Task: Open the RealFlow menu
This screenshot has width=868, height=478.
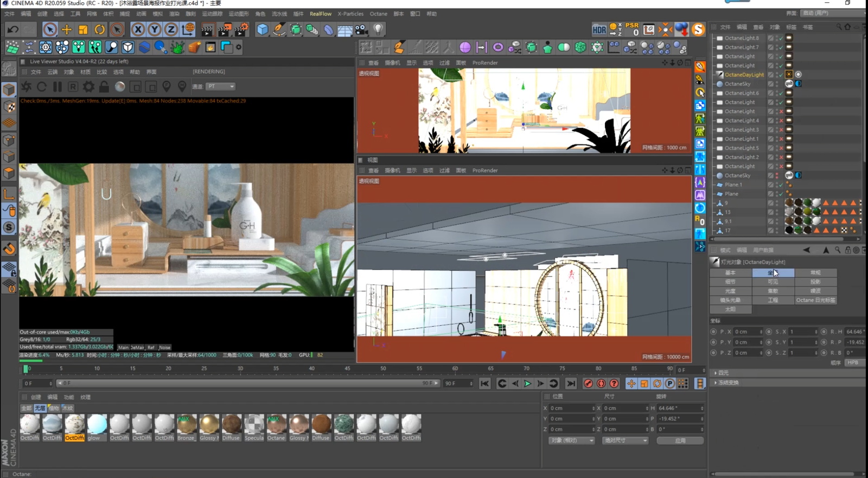Action: pos(320,14)
